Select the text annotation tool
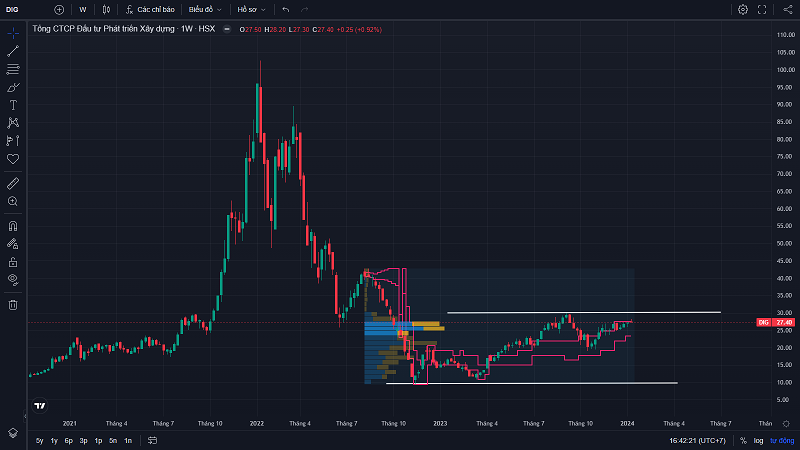The width and height of the screenshot is (800, 450). (x=13, y=105)
